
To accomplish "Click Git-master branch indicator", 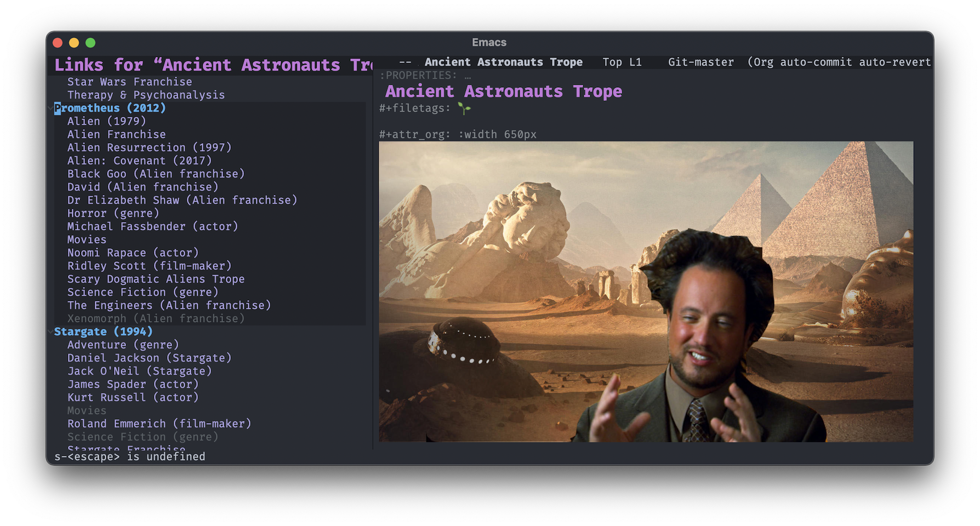I will (701, 62).
